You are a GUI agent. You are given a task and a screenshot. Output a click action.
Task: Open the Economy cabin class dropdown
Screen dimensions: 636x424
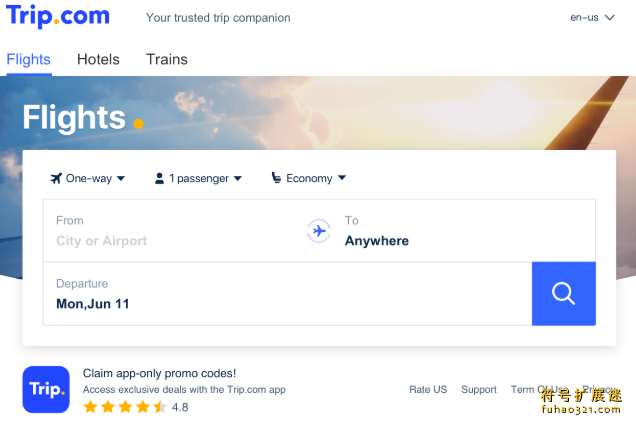309,178
